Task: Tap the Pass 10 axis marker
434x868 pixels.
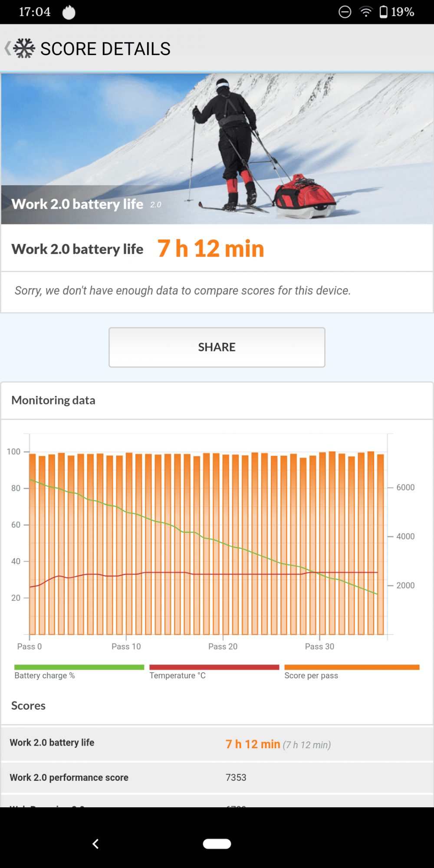Action: pyautogui.click(x=126, y=646)
